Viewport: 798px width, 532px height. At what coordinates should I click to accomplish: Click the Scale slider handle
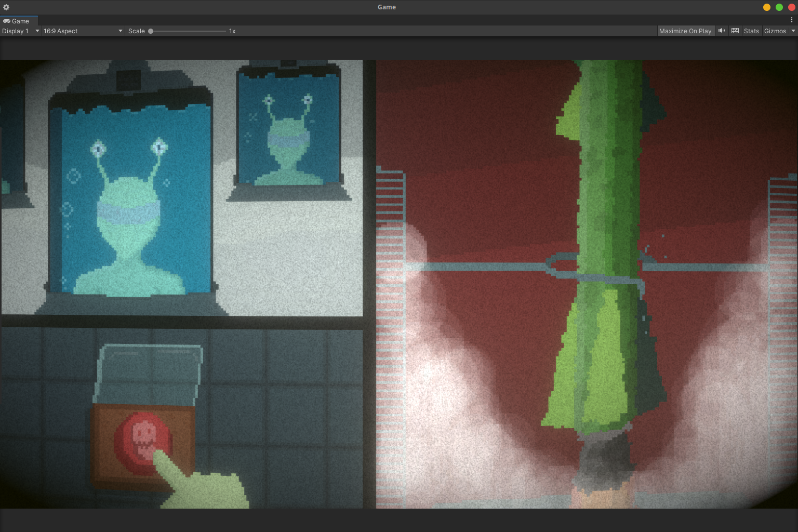(151, 31)
